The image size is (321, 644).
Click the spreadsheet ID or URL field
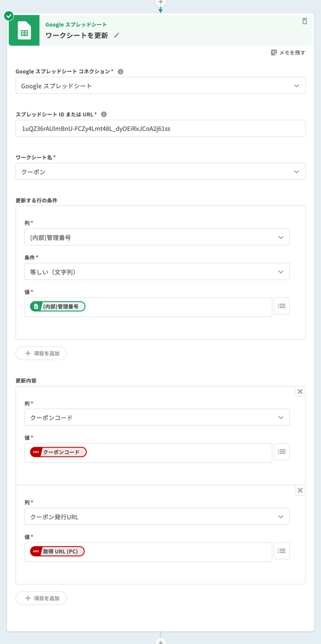click(x=160, y=129)
